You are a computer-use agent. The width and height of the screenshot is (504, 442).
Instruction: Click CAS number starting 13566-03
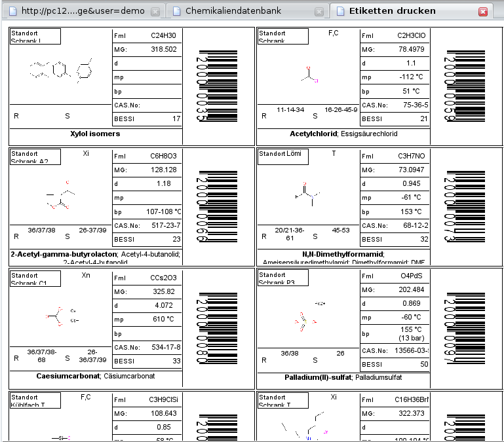412,350
